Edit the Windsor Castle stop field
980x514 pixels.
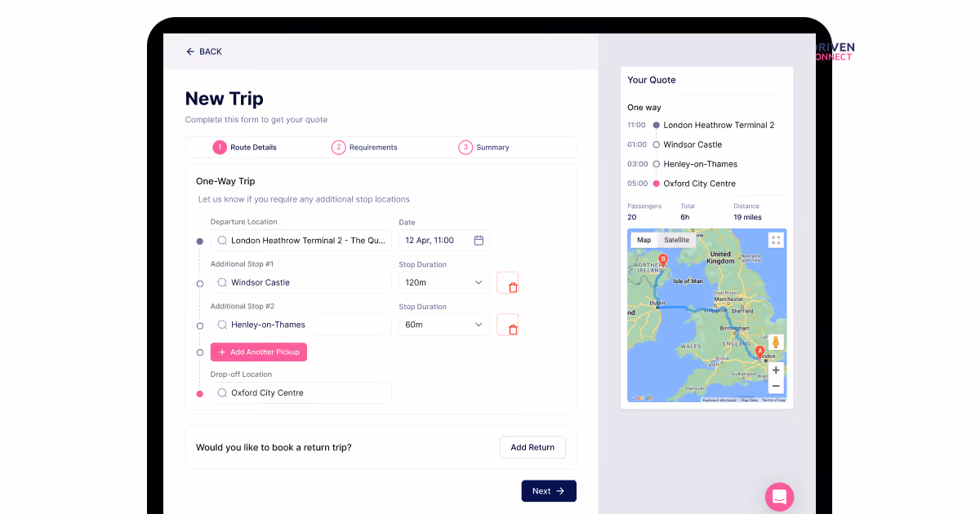click(301, 282)
